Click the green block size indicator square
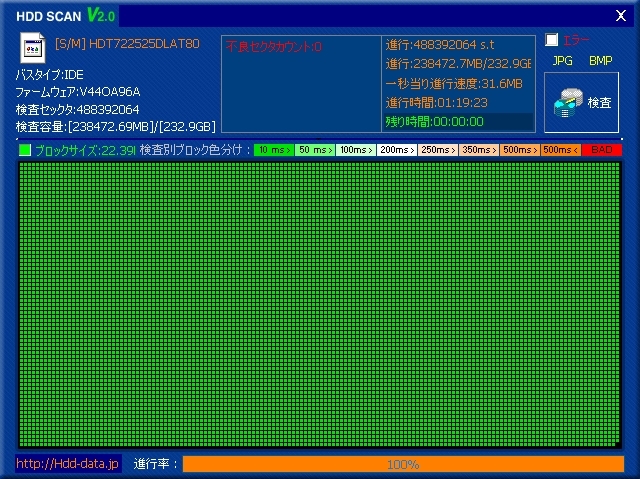640x479 pixels. coord(25,150)
